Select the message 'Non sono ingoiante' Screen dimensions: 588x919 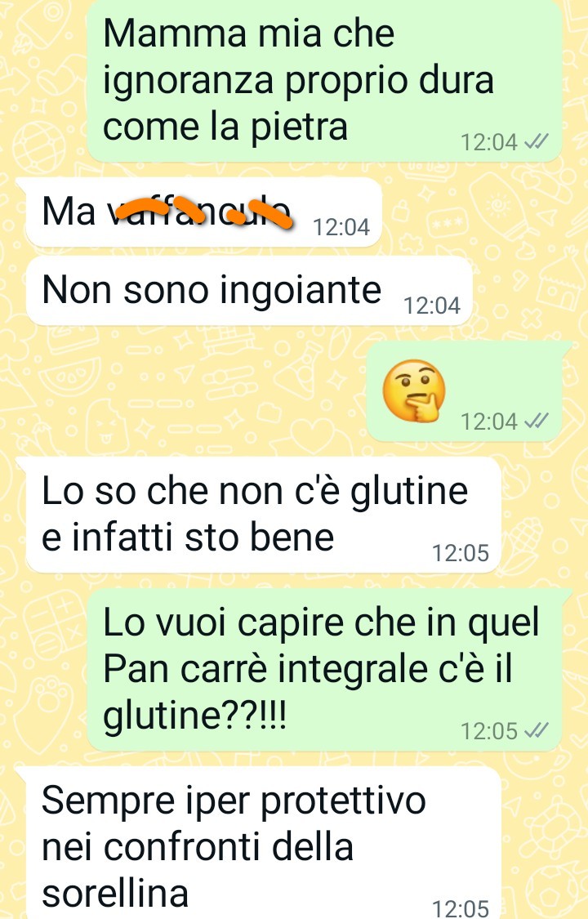click(x=249, y=290)
